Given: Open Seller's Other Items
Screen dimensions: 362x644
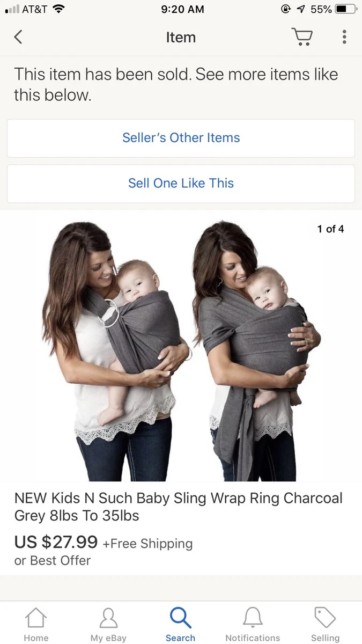Looking at the screenshot, I should point(181,138).
